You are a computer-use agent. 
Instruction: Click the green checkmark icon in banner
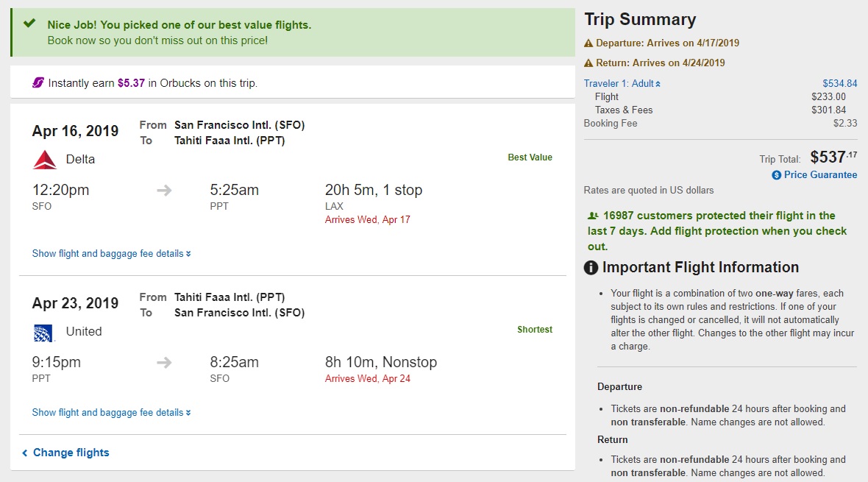pos(29,24)
